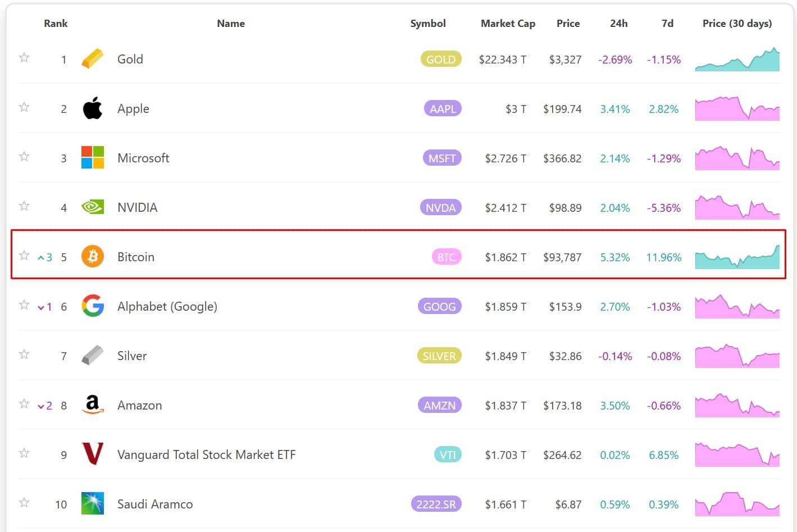Star Amazon as a favorite
The image size is (797, 532).
coord(24,404)
